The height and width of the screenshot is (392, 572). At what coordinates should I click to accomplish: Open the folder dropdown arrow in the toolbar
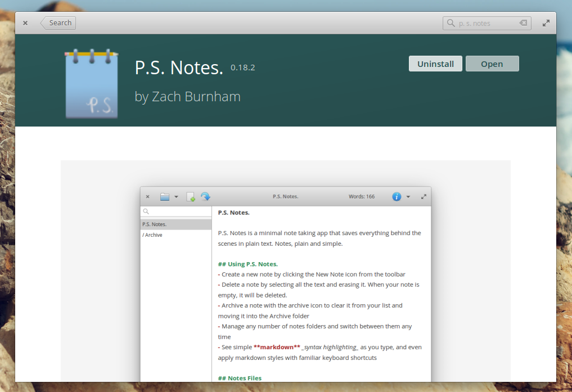pyautogui.click(x=176, y=196)
